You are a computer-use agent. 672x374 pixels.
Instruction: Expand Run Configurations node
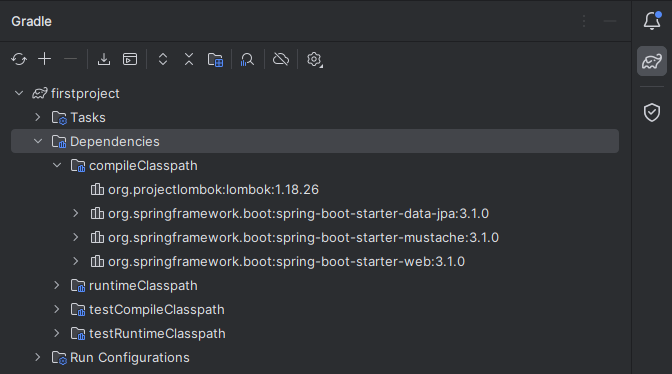pos(38,357)
